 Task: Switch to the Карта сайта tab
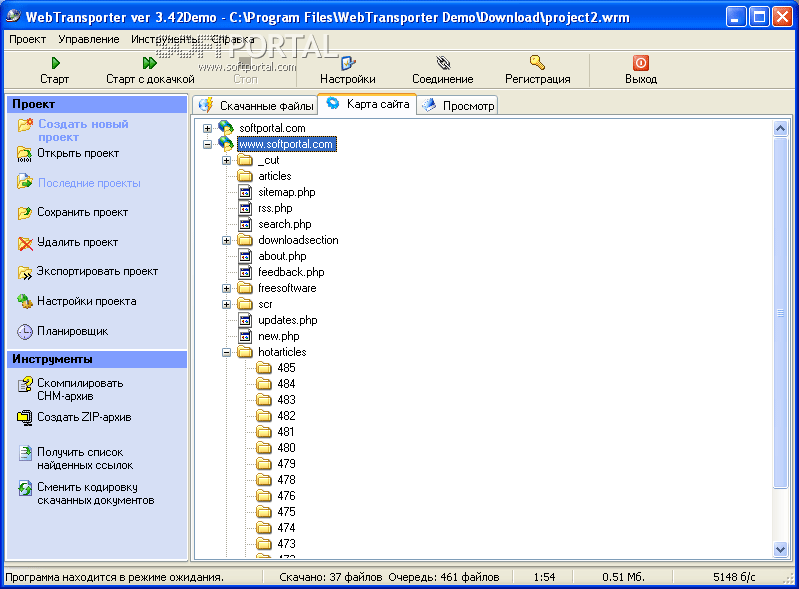pos(367,104)
